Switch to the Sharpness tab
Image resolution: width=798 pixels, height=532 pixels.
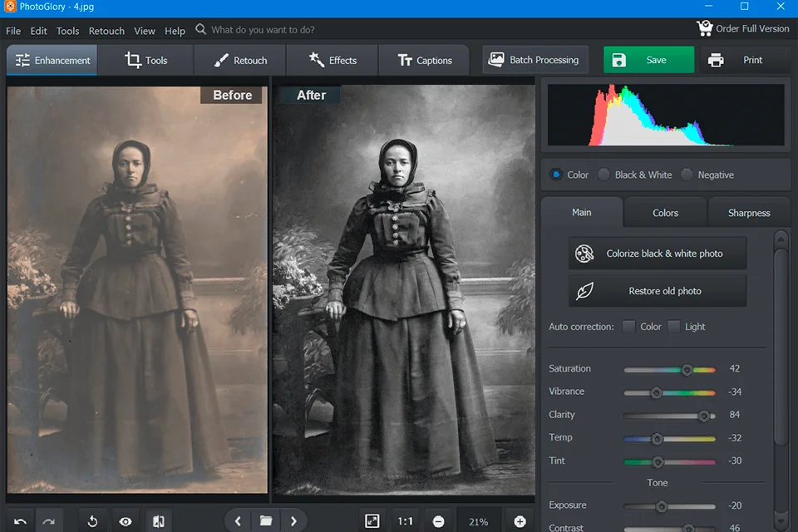pos(747,213)
